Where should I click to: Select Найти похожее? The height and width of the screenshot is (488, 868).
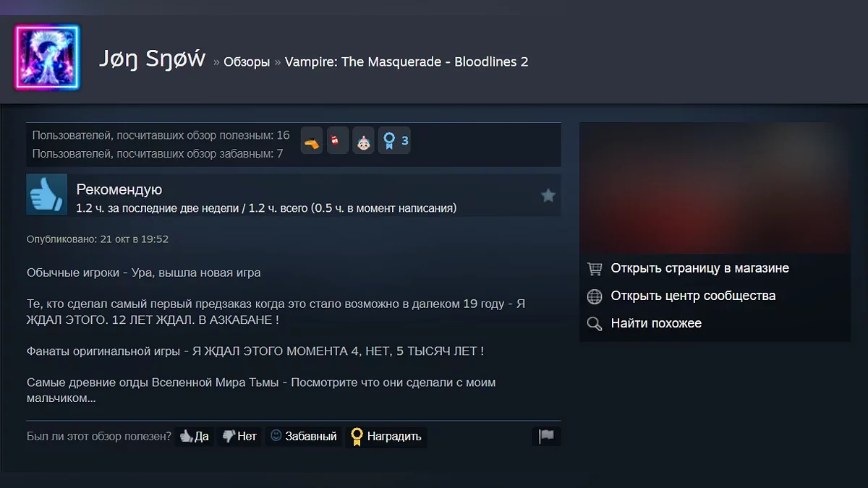coord(656,323)
